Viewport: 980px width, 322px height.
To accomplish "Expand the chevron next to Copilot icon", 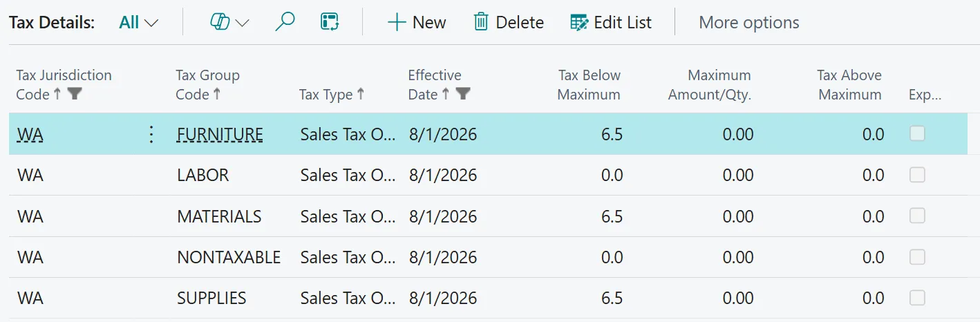I will click(242, 23).
